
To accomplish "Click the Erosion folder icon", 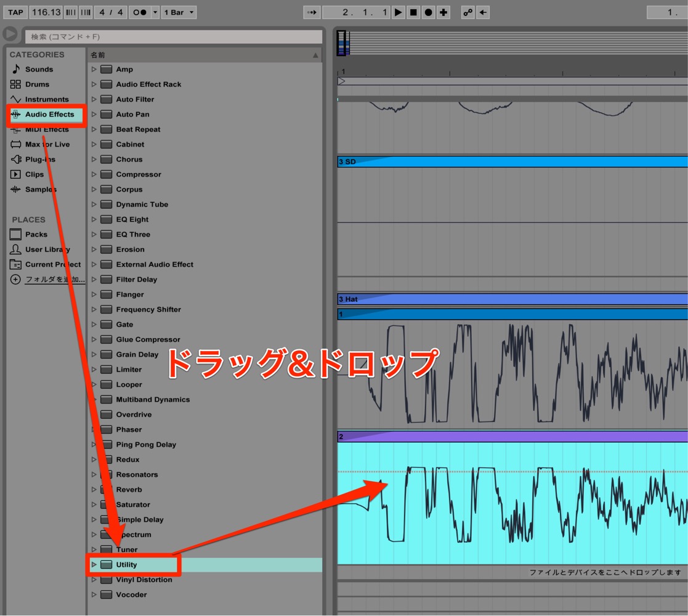I will click(x=106, y=249).
